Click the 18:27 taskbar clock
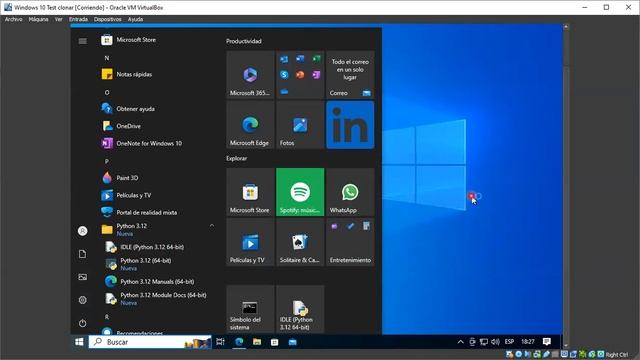This screenshot has width=640, height=360. (x=528, y=342)
